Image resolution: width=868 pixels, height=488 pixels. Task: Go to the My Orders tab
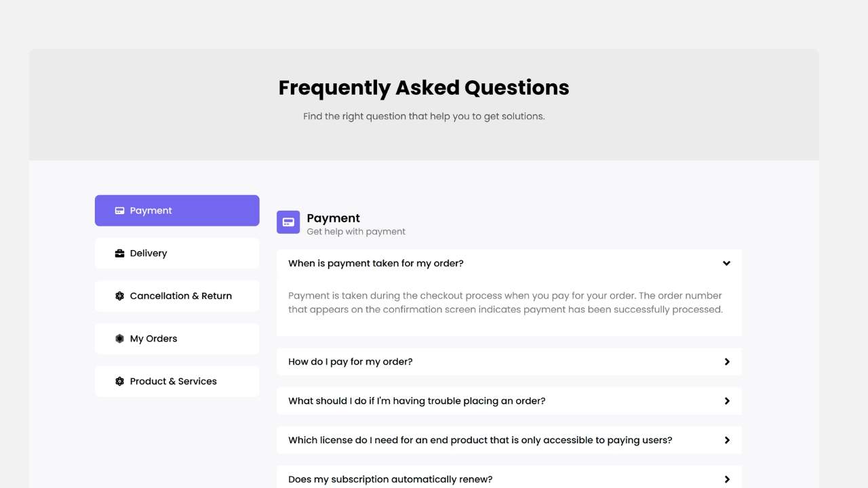tap(177, 339)
